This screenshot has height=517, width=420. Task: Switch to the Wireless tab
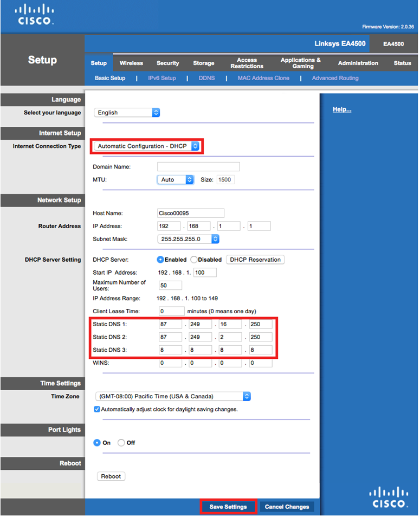click(x=131, y=63)
